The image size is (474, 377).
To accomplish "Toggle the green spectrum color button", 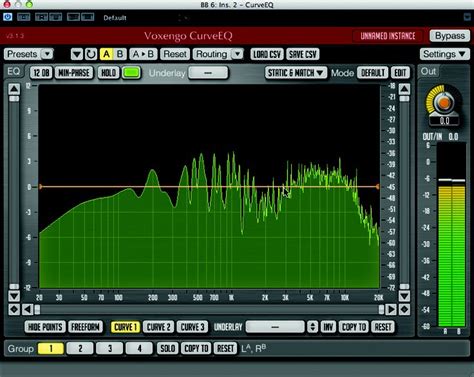I will click(131, 73).
